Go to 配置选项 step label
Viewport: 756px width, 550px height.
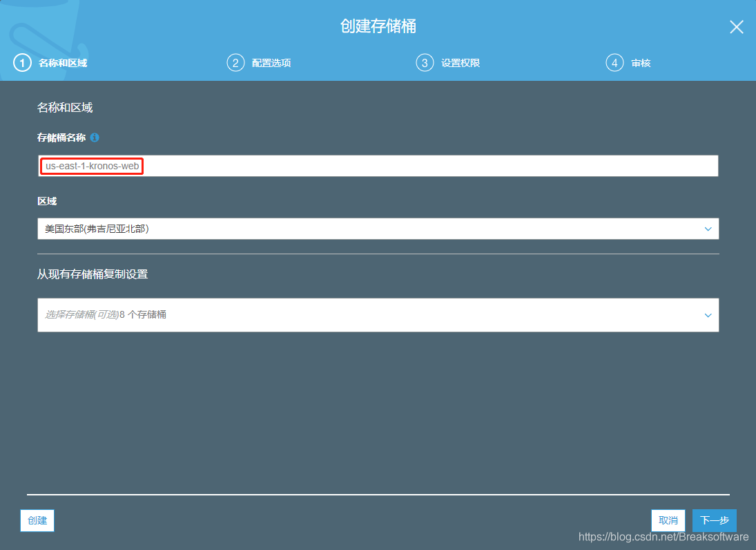[271, 63]
